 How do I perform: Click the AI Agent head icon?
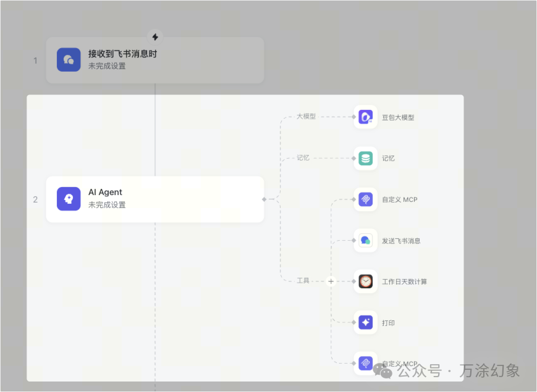click(x=68, y=199)
